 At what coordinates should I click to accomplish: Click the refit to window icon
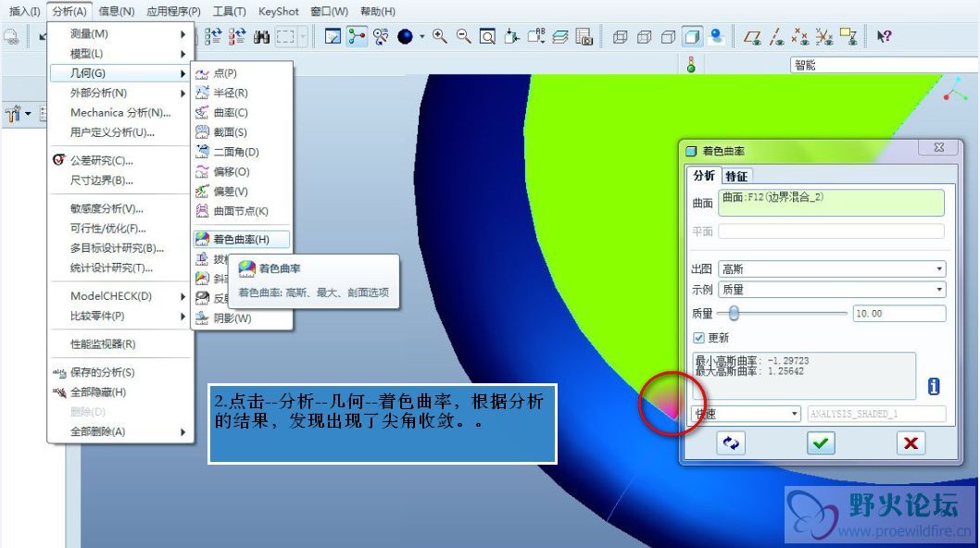[487, 37]
